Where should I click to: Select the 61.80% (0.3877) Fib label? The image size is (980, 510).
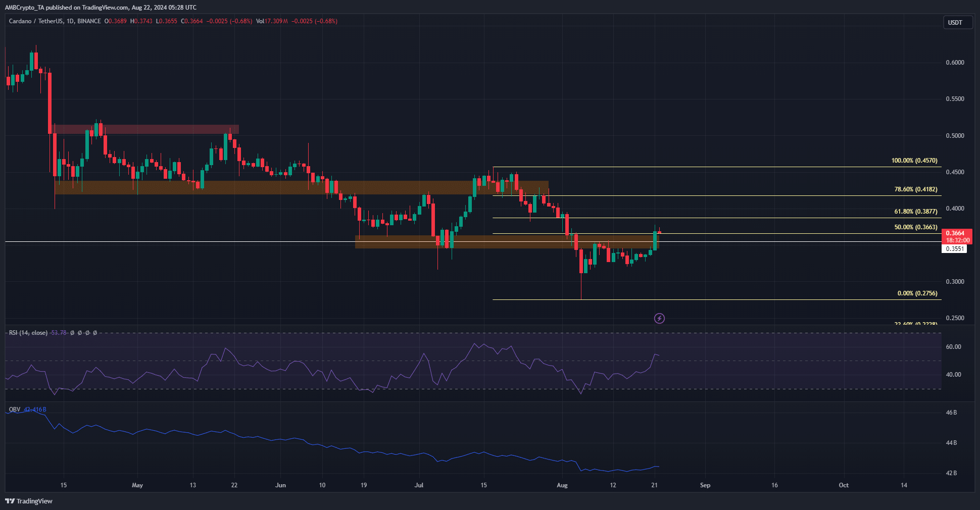click(916, 212)
